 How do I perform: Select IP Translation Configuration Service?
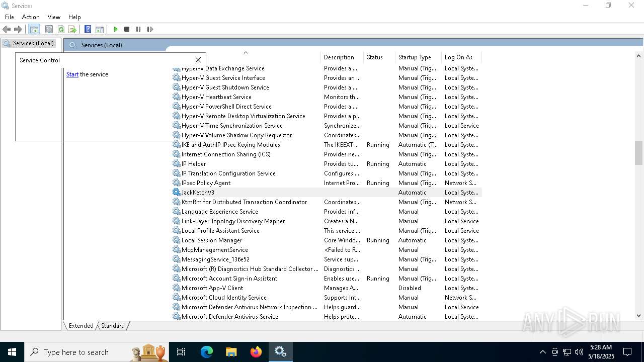click(x=228, y=173)
